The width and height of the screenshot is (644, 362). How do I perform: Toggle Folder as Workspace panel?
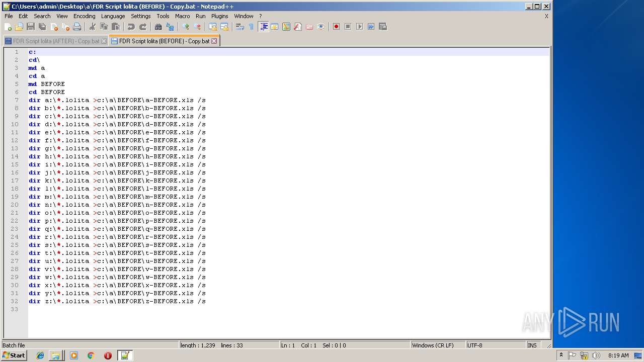pyautogui.click(x=309, y=27)
